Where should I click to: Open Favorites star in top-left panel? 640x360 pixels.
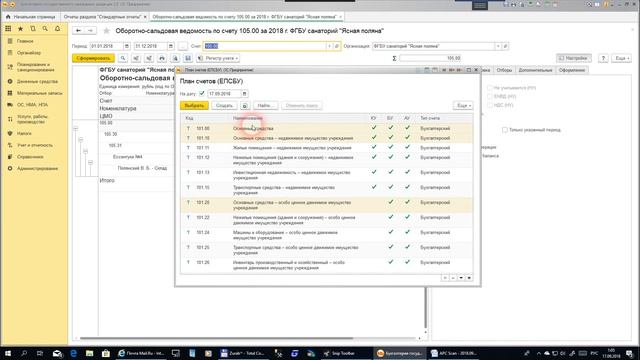pos(20,29)
